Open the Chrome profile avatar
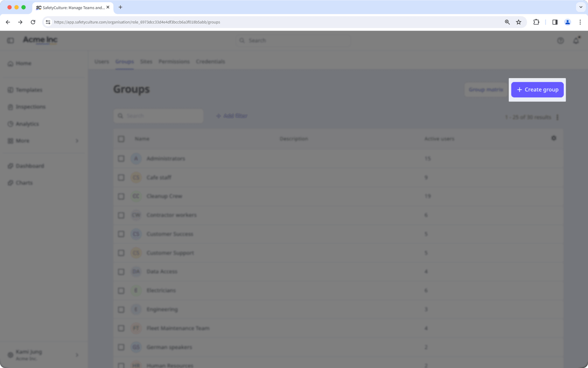This screenshot has width=588, height=368. pos(567,22)
